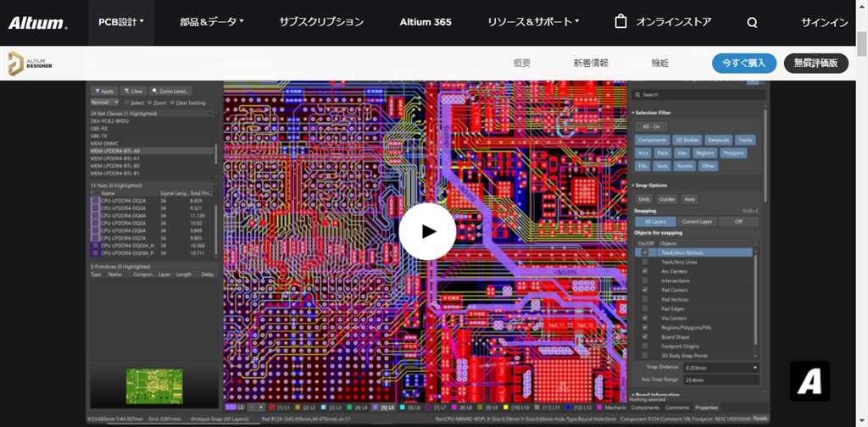Expand リソース&サポート dropdown
The width and height of the screenshot is (868, 427).
click(x=533, y=23)
